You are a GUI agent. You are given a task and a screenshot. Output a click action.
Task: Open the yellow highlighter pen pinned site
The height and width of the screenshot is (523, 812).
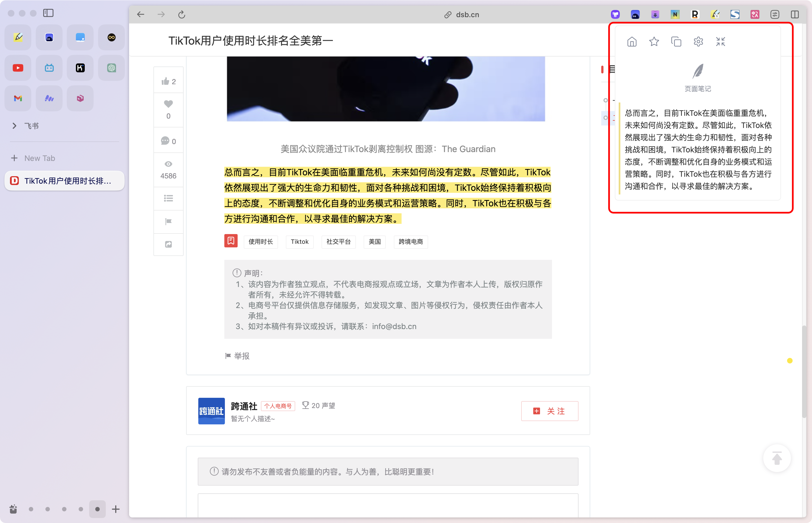point(18,37)
